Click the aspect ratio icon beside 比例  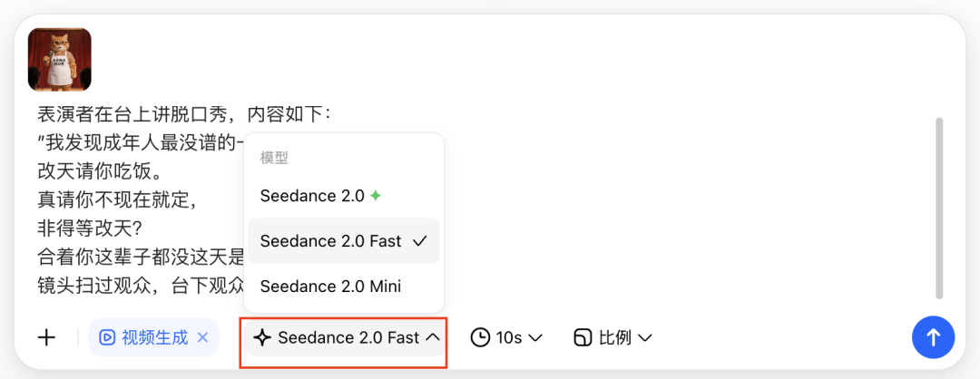(583, 338)
